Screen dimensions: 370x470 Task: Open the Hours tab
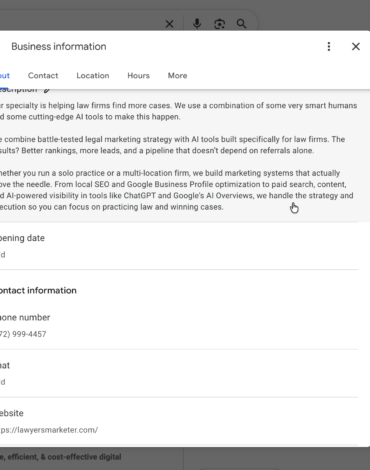click(x=138, y=76)
